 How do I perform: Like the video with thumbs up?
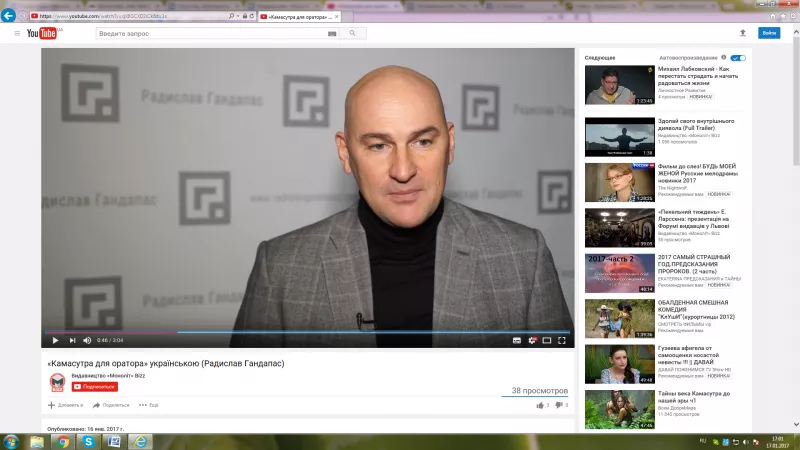540,405
